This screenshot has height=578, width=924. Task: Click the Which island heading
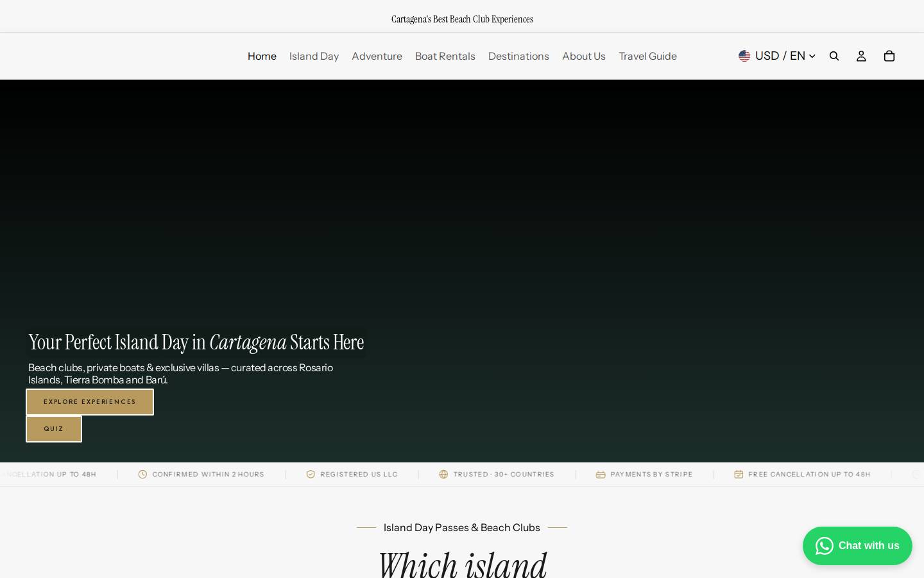(x=462, y=564)
